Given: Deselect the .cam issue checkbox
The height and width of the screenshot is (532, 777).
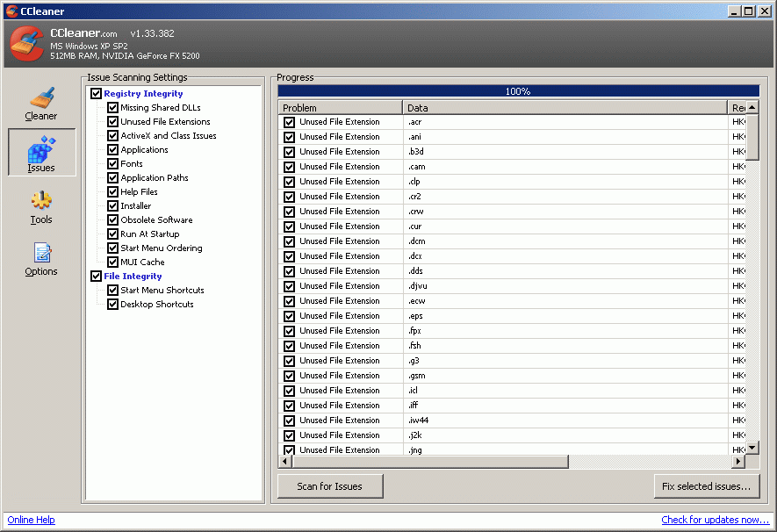Looking at the screenshot, I should [290, 167].
